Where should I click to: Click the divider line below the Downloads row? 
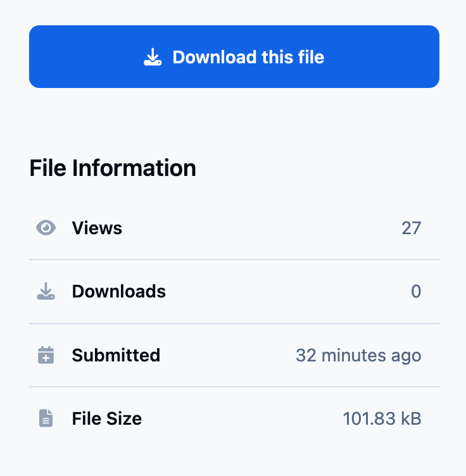pos(234,323)
